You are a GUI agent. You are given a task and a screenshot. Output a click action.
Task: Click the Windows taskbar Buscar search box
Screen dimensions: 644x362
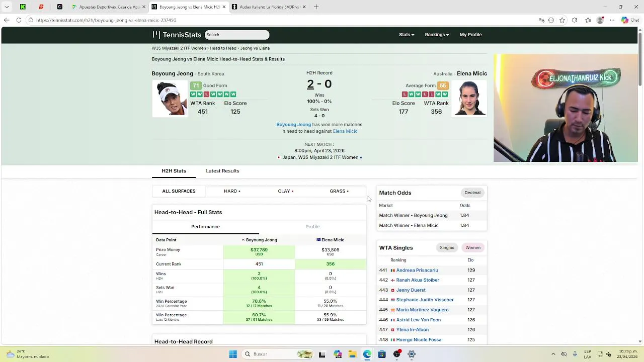(x=277, y=354)
